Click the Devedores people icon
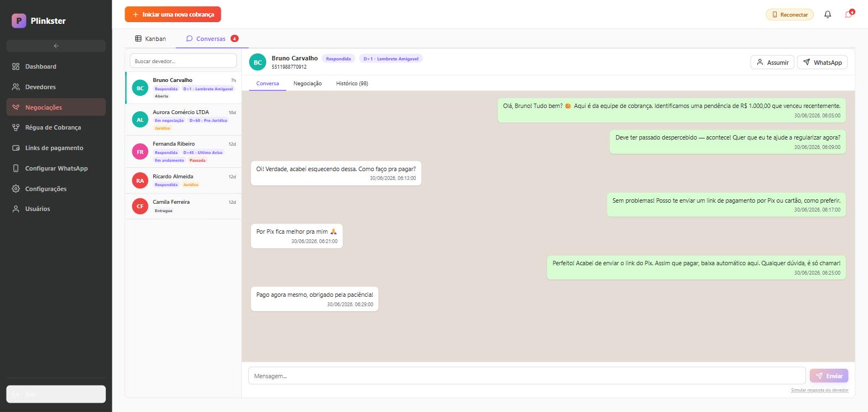 15,87
